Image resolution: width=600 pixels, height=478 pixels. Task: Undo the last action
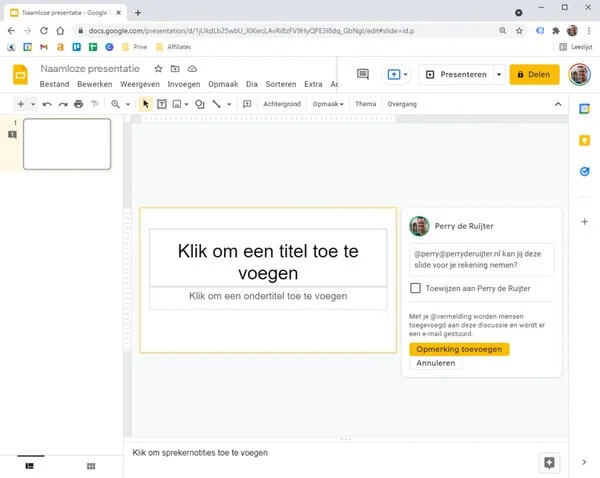tap(47, 104)
